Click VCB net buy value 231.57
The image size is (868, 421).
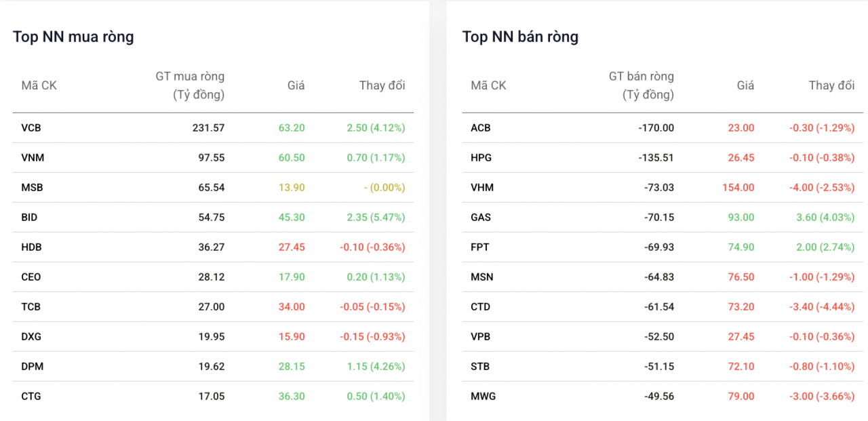[208, 127]
